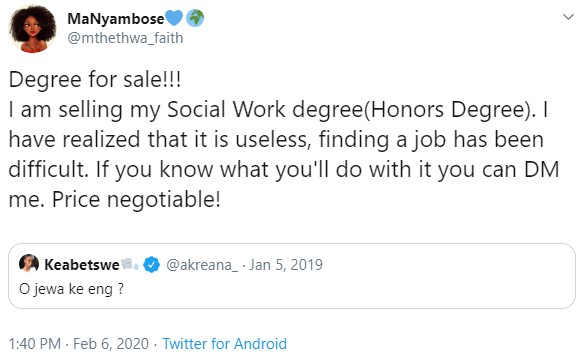Image resolution: width=585 pixels, height=361 pixels.
Task: Click the 'Degree for sale!!!' headline text
Action: pyautogui.click(x=95, y=80)
